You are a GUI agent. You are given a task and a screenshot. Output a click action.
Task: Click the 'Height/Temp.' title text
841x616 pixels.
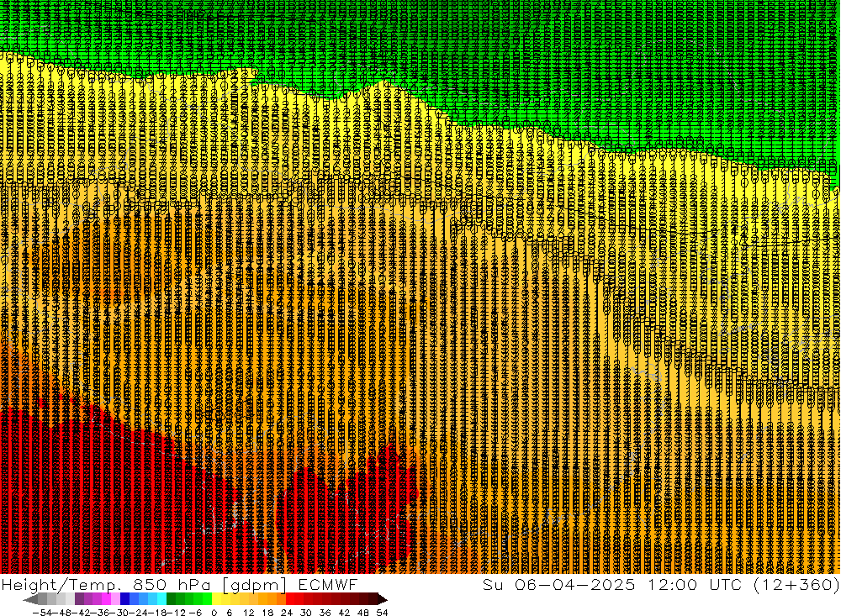(x=61, y=585)
